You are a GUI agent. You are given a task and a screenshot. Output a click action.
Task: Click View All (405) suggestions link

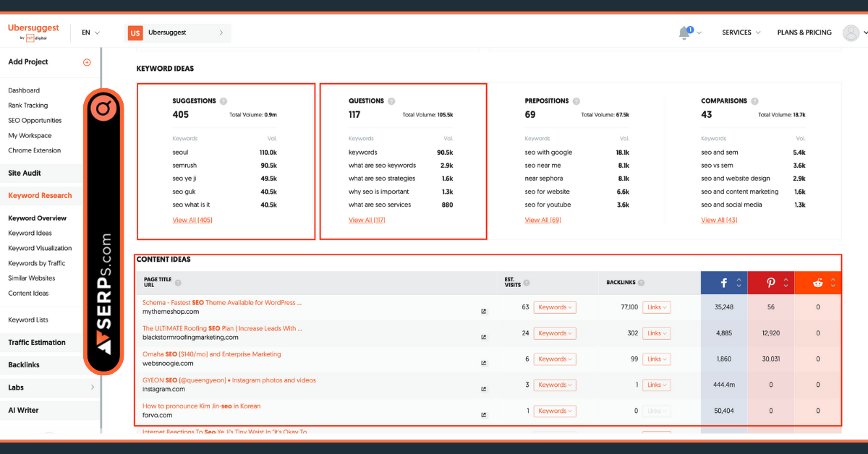[x=192, y=220]
